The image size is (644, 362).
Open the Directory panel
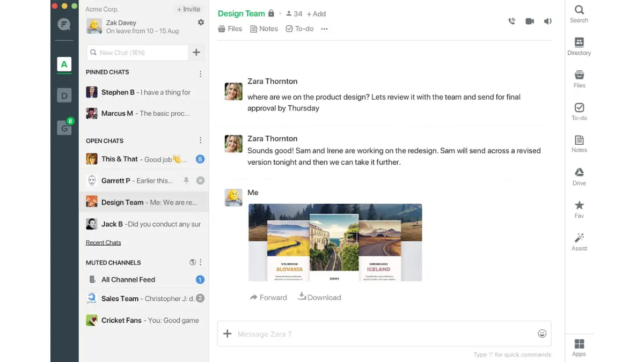579,46
